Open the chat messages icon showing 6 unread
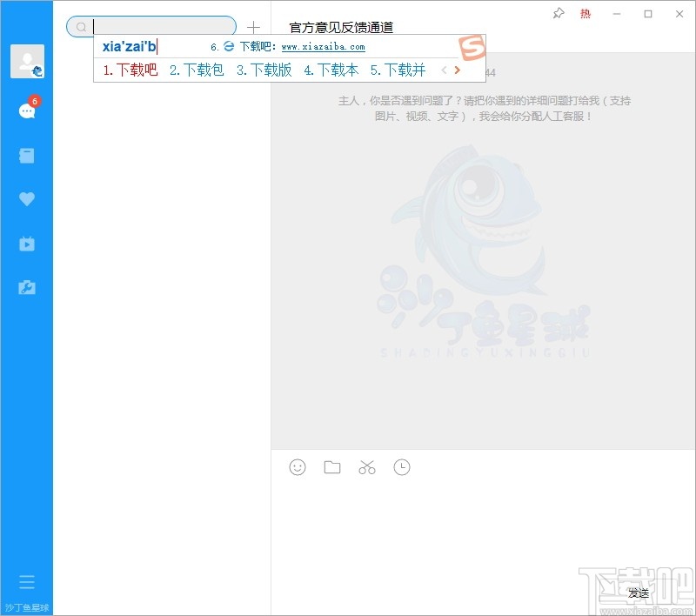 tap(27, 111)
